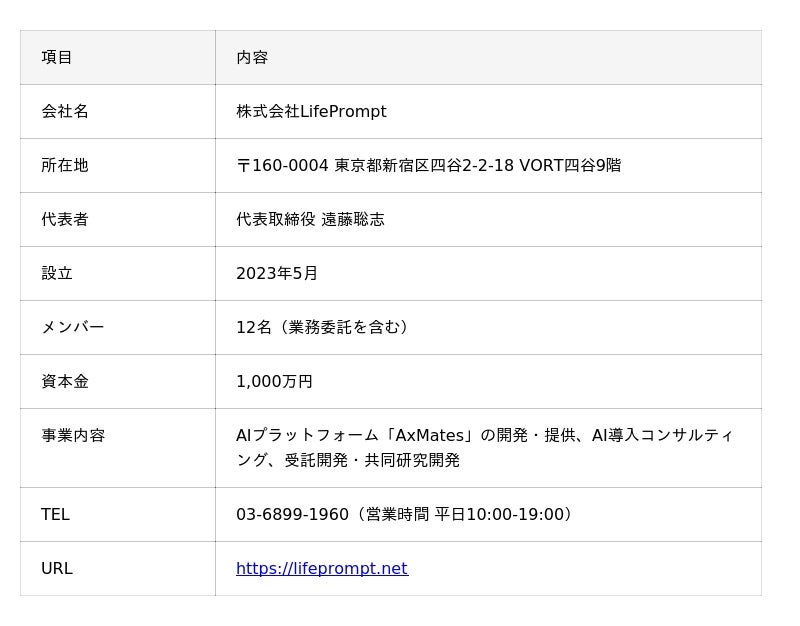Viewport: 800px width, 626px height.
Task: Select the 所在地 row label
Action: pyautogui.click(x=65, y=165)
